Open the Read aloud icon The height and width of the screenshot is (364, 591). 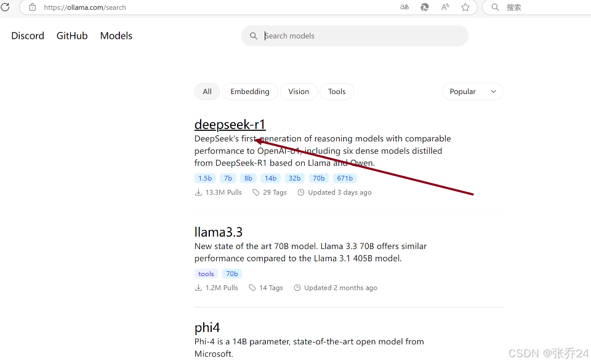click(x=445, y=7)
